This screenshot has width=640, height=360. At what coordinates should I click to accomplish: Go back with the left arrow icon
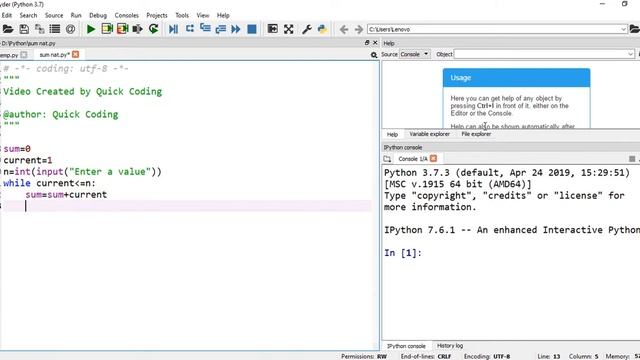click(x=344, y=29)
